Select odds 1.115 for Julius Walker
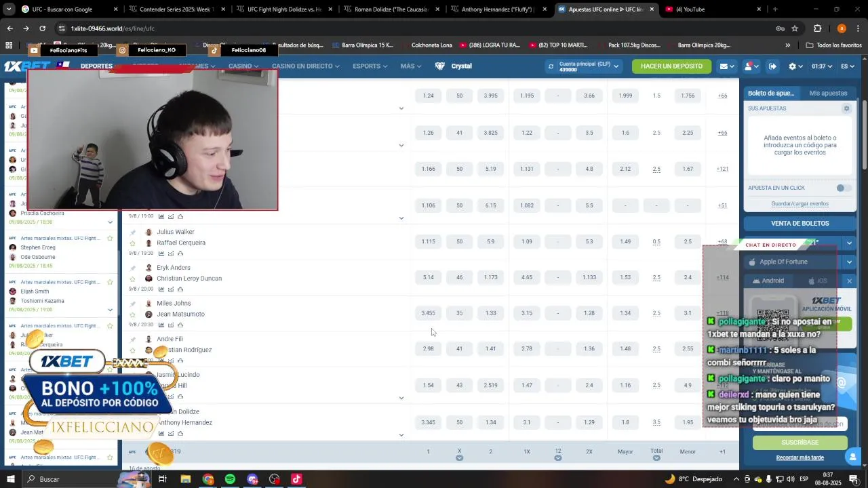 click(x=429, y=241)
